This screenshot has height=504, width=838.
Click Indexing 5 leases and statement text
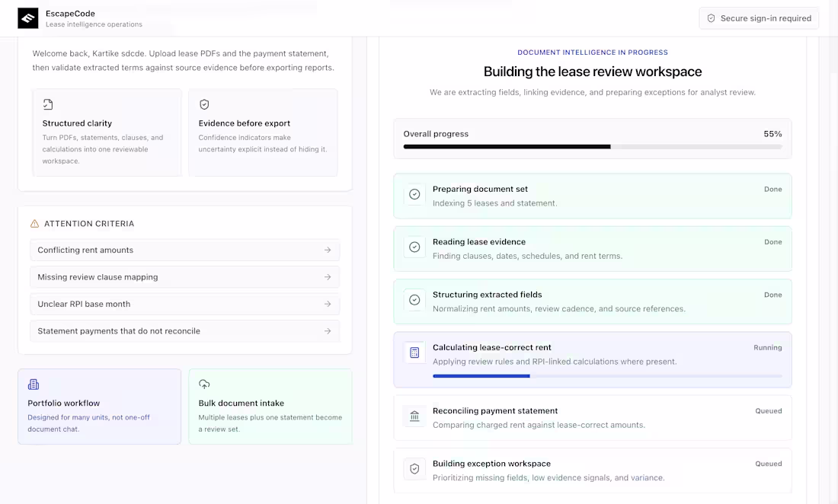(495, 203)
